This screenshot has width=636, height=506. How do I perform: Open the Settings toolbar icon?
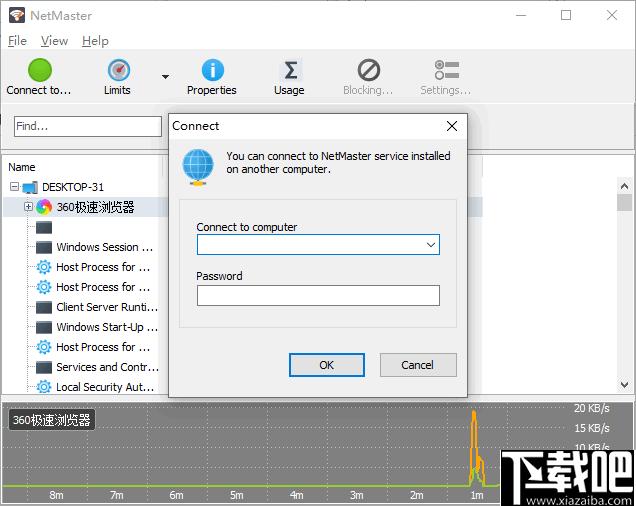pos(446,70)
